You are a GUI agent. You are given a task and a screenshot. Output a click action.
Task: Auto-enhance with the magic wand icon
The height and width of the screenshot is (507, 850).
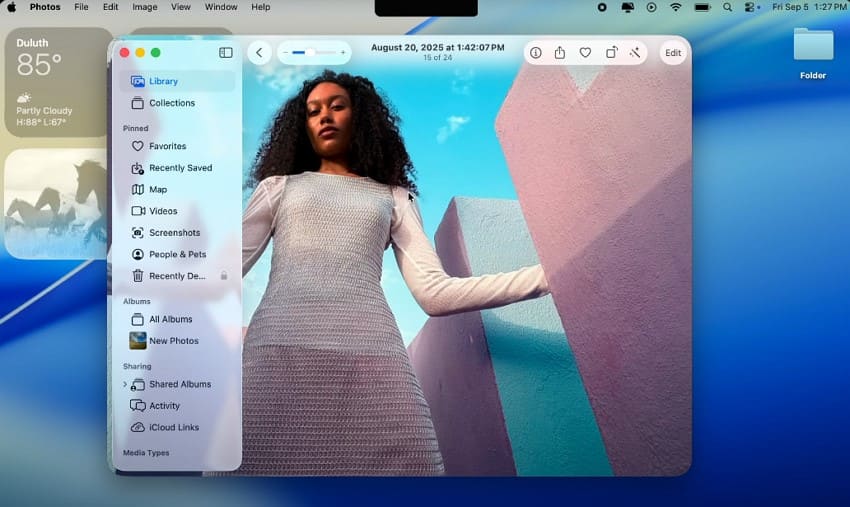coord(635,53)
